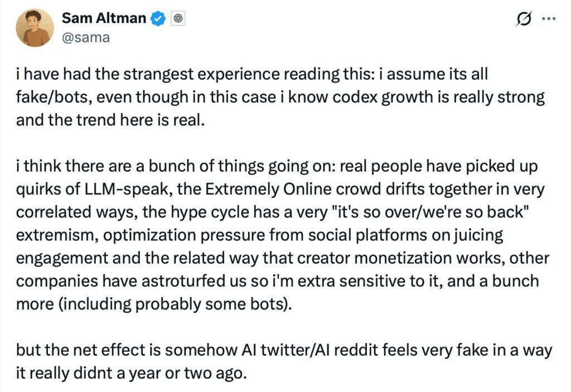This screenshot has width=571, height=392.
Task: Click the Grok slashed-circle icon
Action: click(x=524, y=20)
